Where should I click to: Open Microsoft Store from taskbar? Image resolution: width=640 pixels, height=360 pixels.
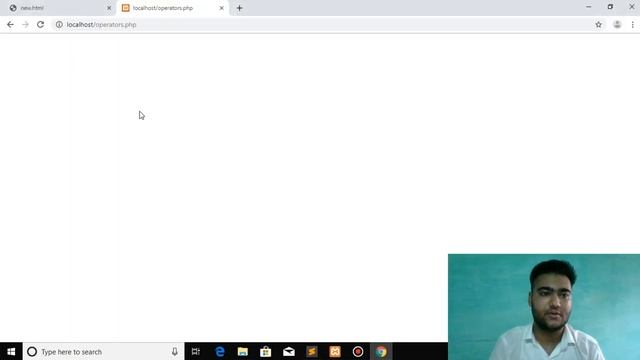[266, 351]
